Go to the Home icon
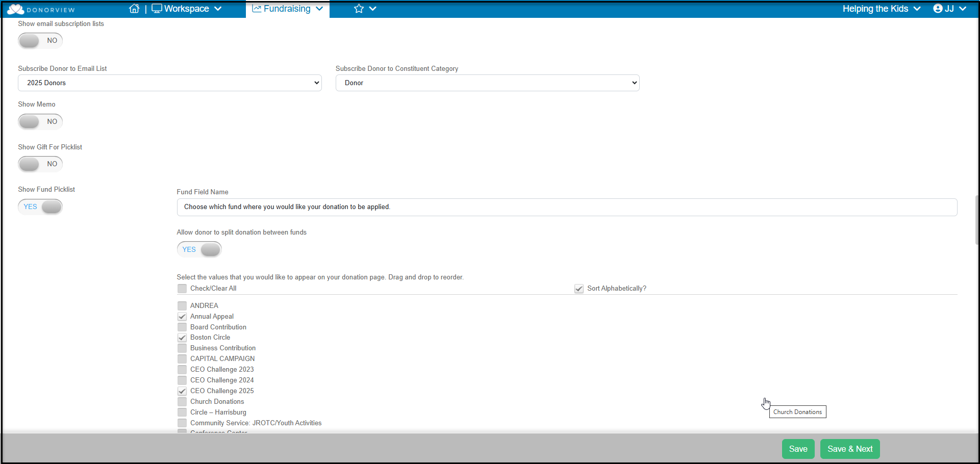Screen dimensions: 980x464 click(134, 9)
